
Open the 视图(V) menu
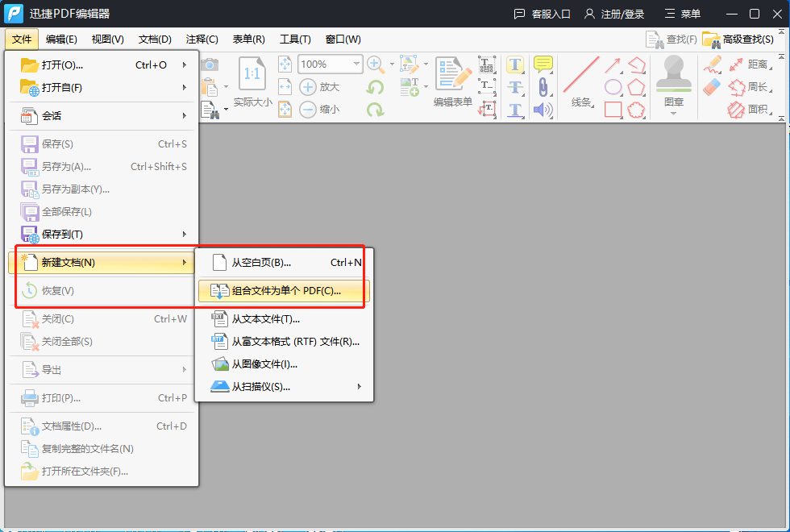coord(108,39)
